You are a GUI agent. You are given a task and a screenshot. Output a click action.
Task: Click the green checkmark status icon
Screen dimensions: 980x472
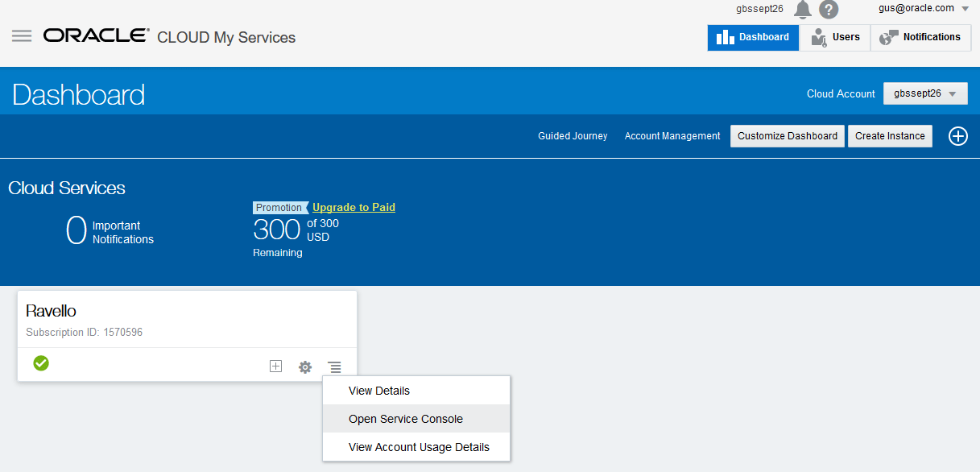pyautogui.click(x=41, y=363)
